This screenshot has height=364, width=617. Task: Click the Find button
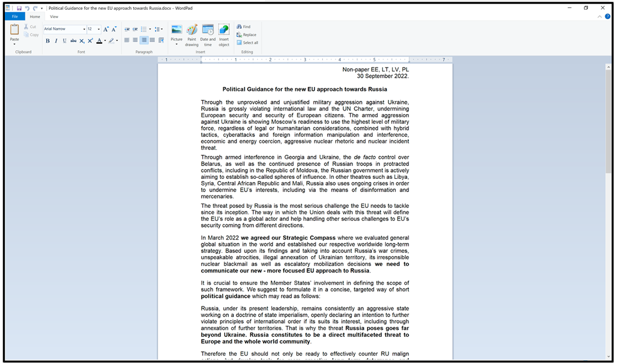244,27
